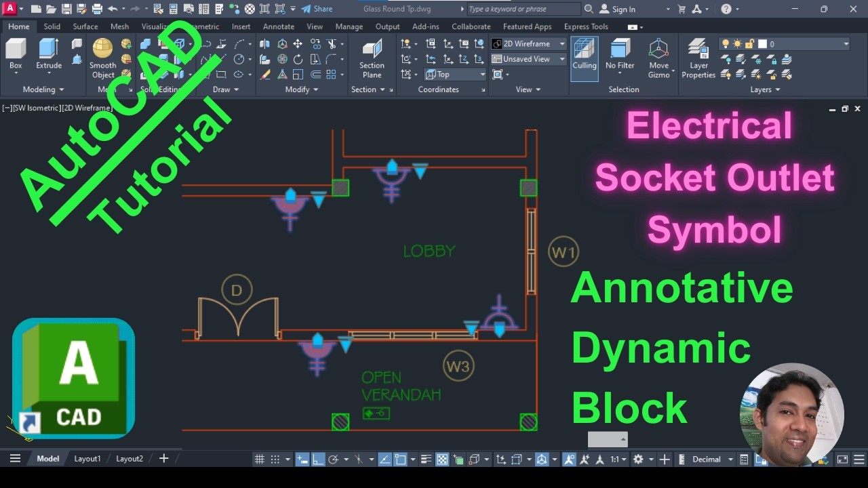Expand the Modify panel

coord(302,89)
